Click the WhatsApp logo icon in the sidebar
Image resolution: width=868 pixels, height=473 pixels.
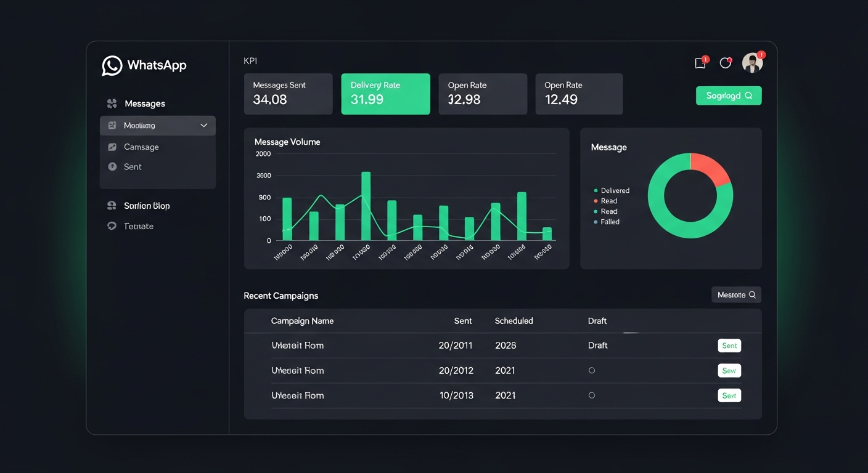[x=111, y=66]
